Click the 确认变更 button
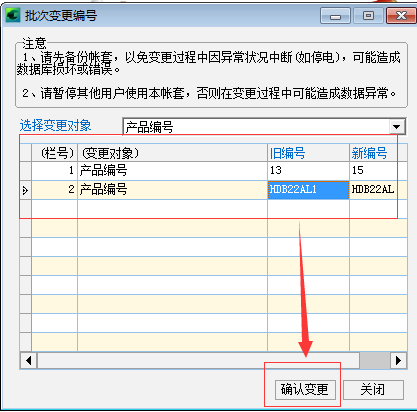The width and height of the screenshot is (417, 412). click(305, 389)
